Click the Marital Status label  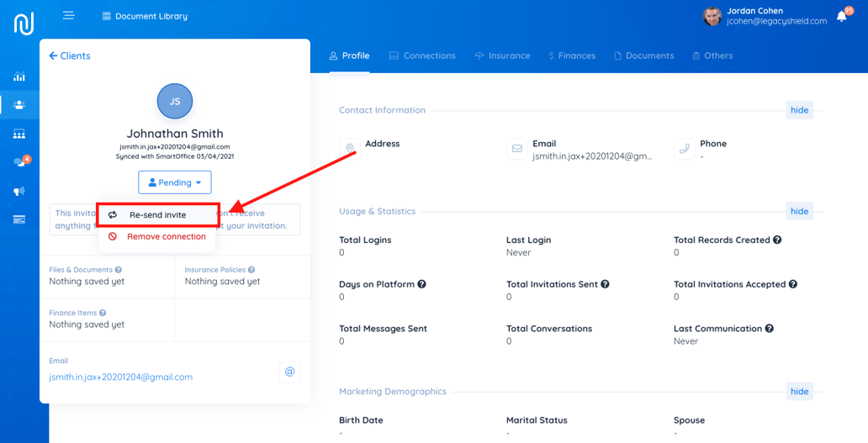tap(537, 420)
